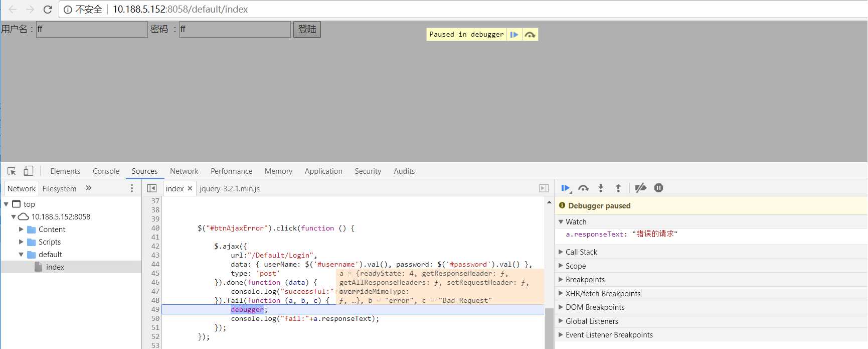This screenshot has height=349, width=868.
Task: Step out of current function icon
Action: [618, 188]
